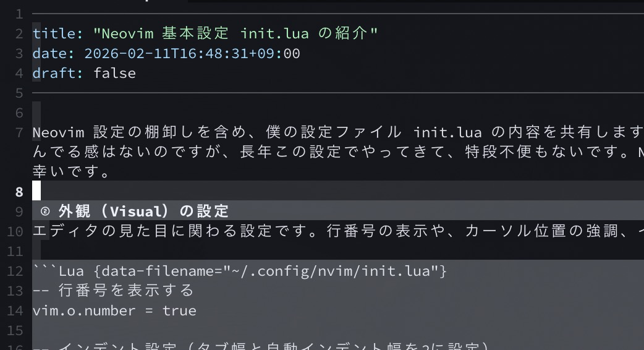This screenshot has height=350, width=644.
Task: Click the "Neovim 基本設定 init.lua の紹介" title string
Action: click(x=235, y=33)
